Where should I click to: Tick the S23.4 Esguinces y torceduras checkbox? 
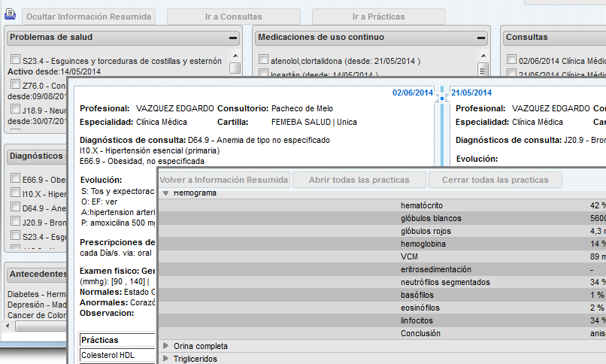click(15, 60)
